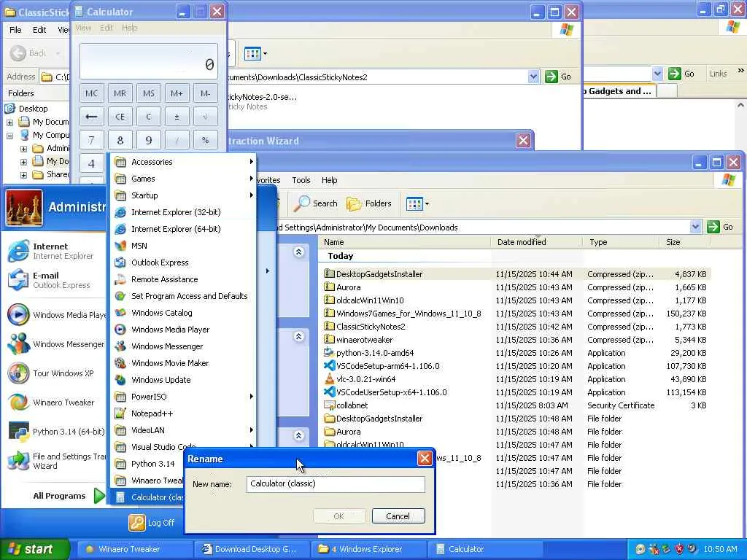Collapse My Computer node in folder tree
The image size is (747, 560).
point(9,136)
